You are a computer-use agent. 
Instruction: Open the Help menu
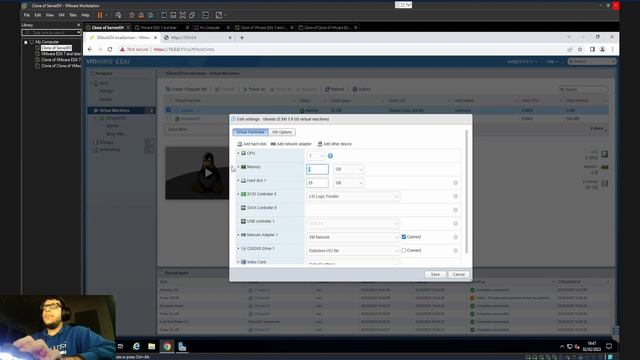pos(85,15)
